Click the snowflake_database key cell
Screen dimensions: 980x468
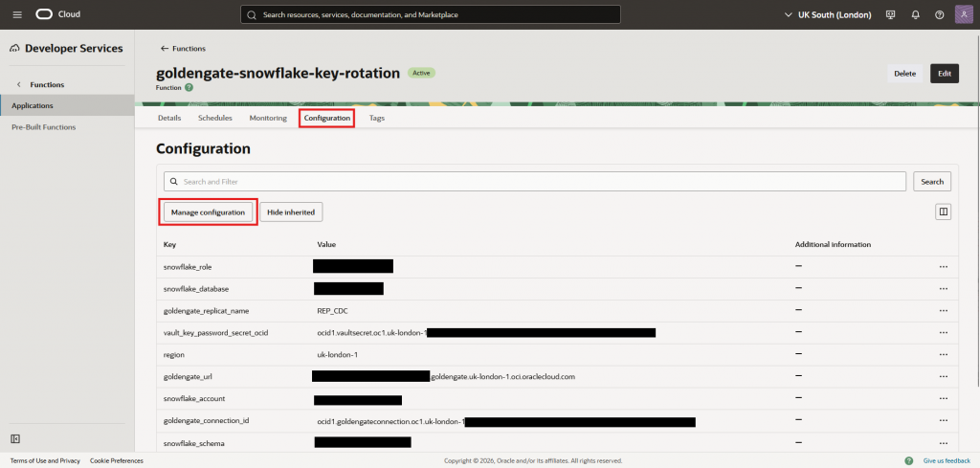pyautogui.click(x=195, y=289)
